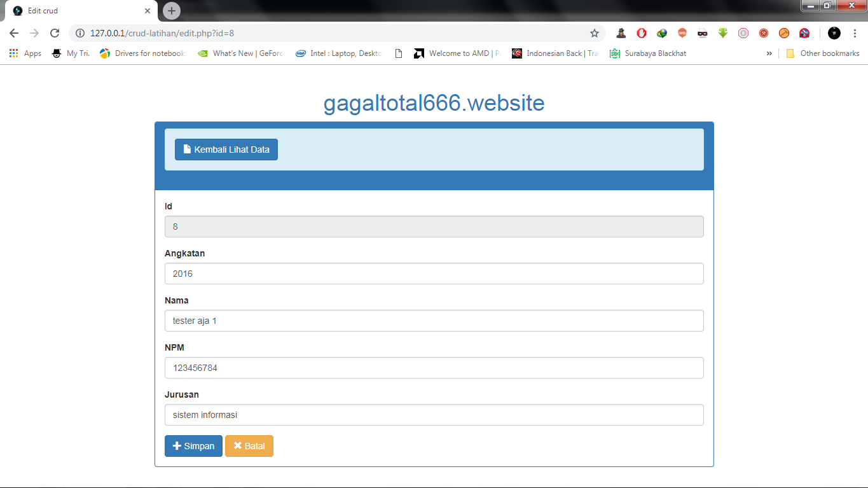
Task: Click the orange WS extension icon
Action: point(682,33)
